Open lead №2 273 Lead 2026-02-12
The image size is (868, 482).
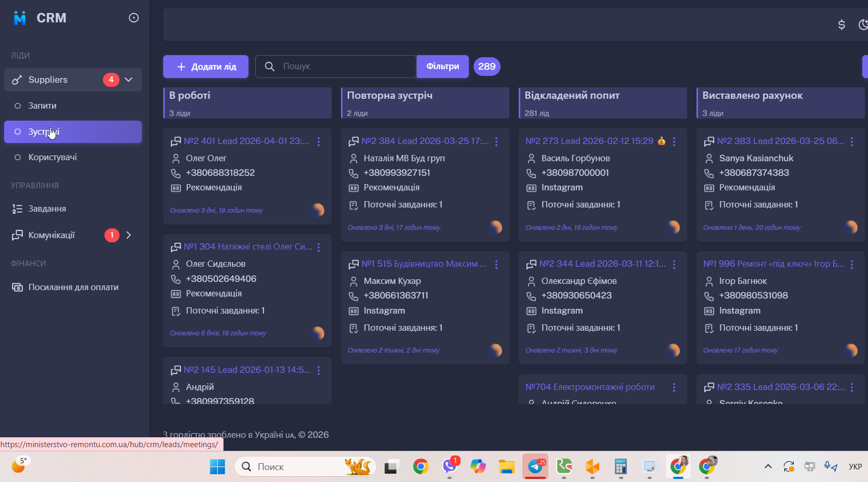pyautogui.click(x=589, y=141)
